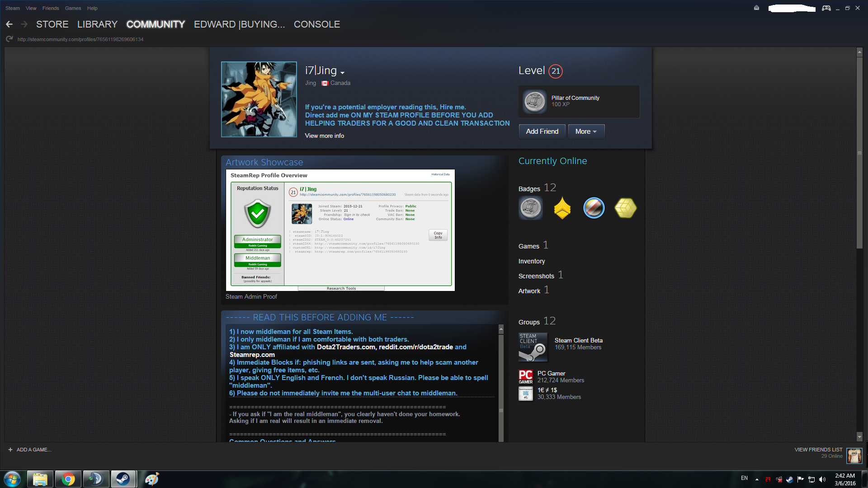This screenshot has height=488, width=868.
Task: Click the page reload icon
Action: (x=9, y=39)
